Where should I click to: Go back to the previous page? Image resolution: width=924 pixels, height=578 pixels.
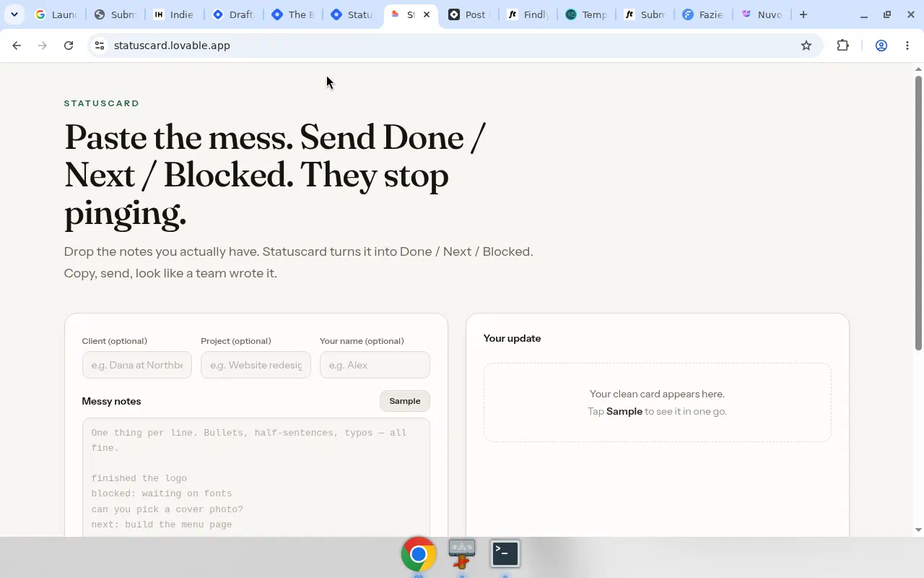pyautogui.click(x=17, y=46)
